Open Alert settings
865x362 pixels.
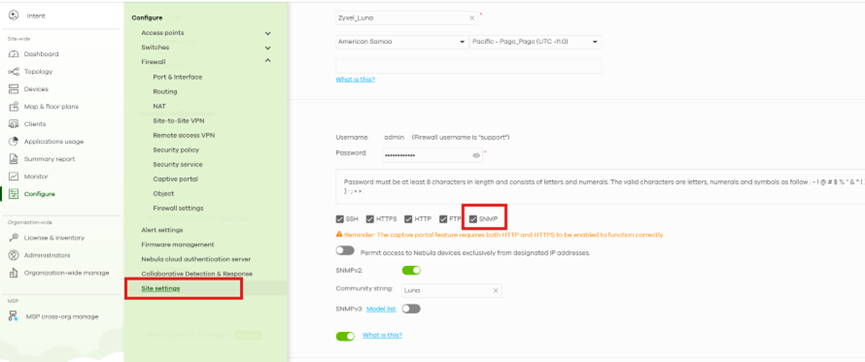pyautogui.click(x=162, y=230)
